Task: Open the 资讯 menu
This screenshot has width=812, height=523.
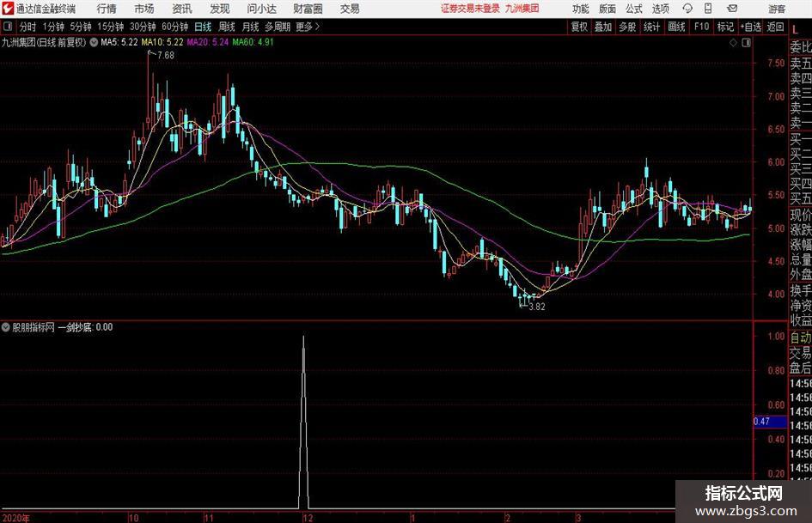Action: 182,9
